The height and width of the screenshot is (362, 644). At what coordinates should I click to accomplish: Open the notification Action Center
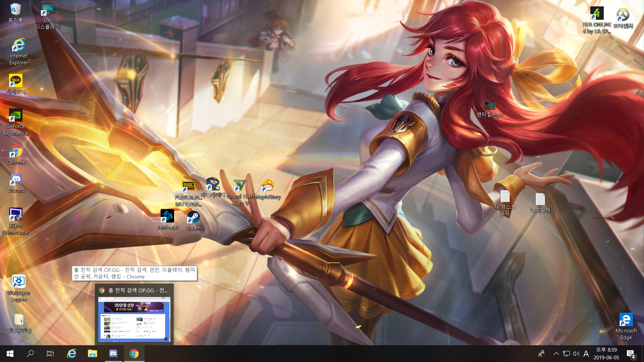point(631,354)
